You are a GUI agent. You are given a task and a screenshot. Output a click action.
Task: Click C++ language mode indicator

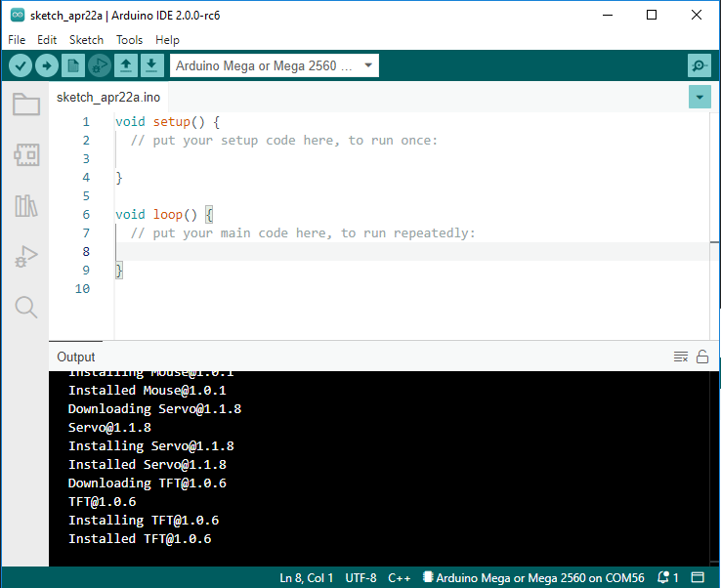click(400, 578)
